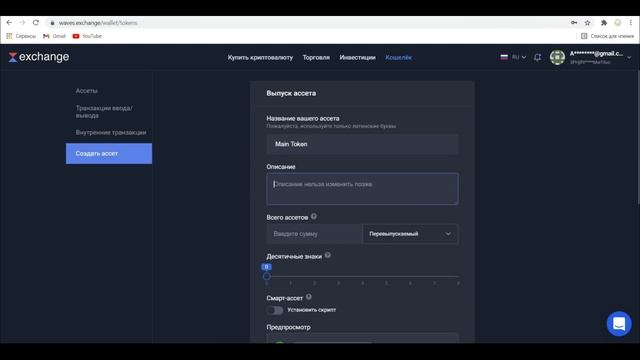Open the Торговля menu item

coord(316,58)
